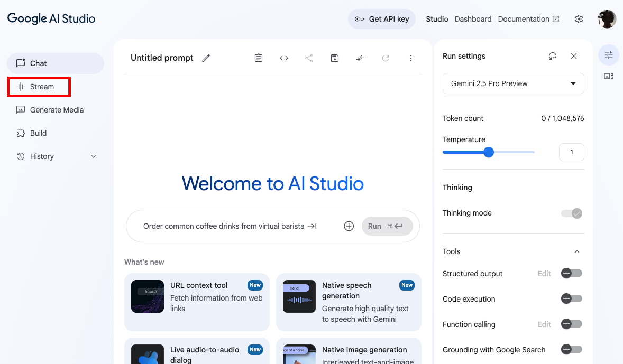Click the Run button
The height and width of the screenshot is (364, 623).
[387, 226]
